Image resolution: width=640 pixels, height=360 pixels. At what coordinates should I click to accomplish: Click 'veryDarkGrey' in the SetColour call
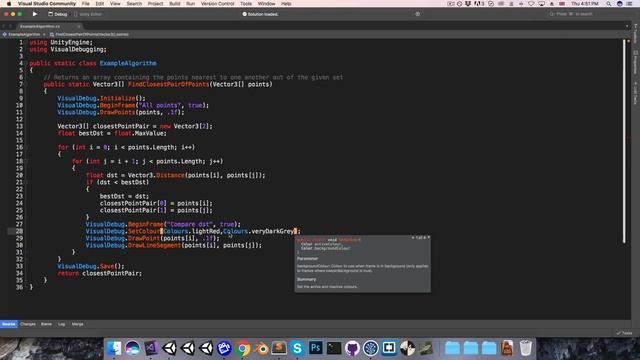click(x=272, y=231)
